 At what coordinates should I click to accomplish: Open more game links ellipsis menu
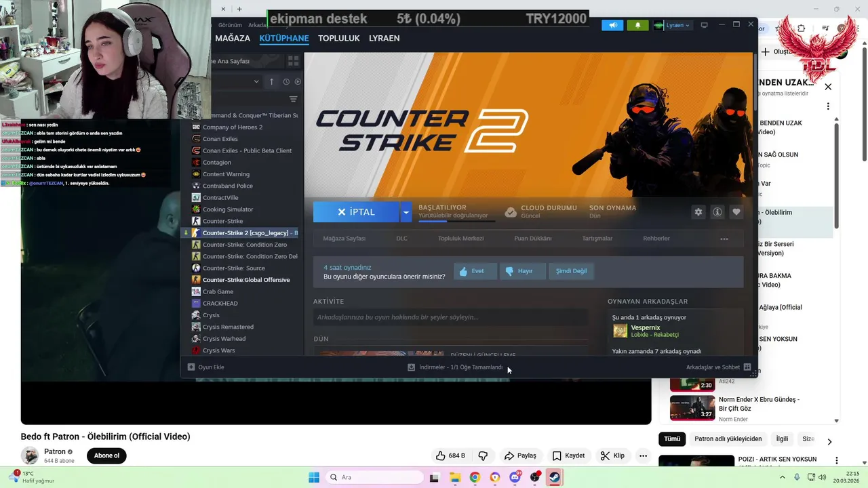724,239
